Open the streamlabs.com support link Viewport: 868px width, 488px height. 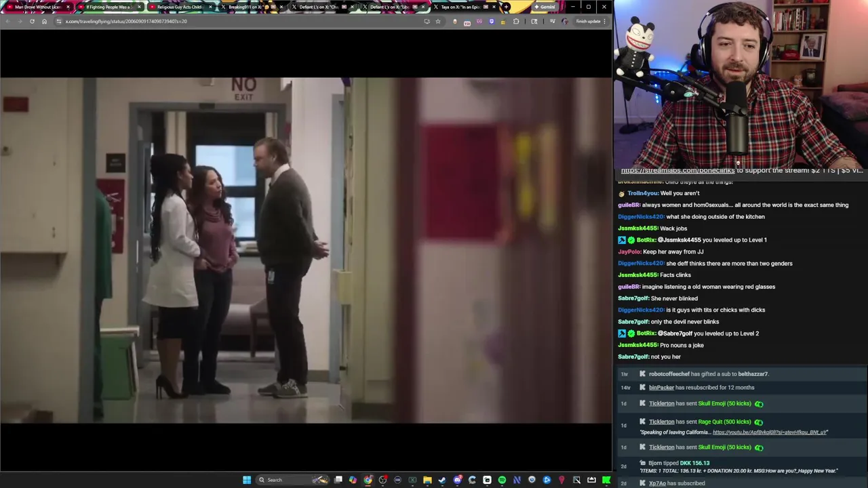click(x=677, y=171)
